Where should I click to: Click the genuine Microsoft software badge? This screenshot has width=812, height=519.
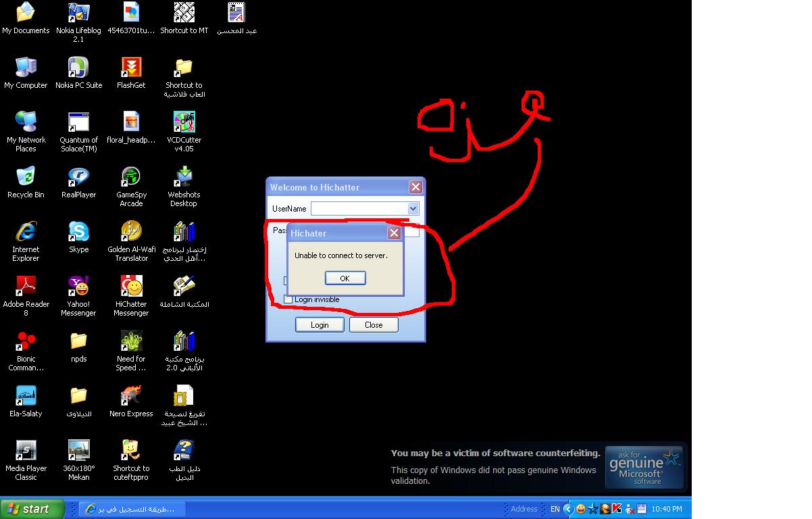[643, 466]
